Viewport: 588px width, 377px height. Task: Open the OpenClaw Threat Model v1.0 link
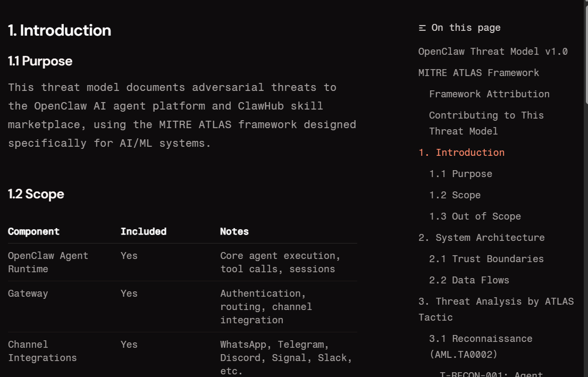(493, 52)
